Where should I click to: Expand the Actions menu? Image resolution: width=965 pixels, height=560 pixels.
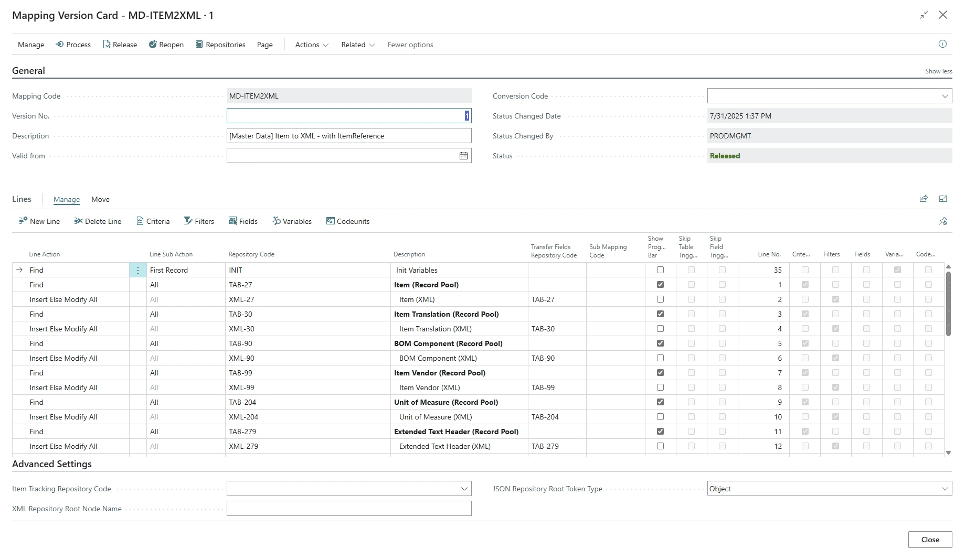[x=312, y=45]
